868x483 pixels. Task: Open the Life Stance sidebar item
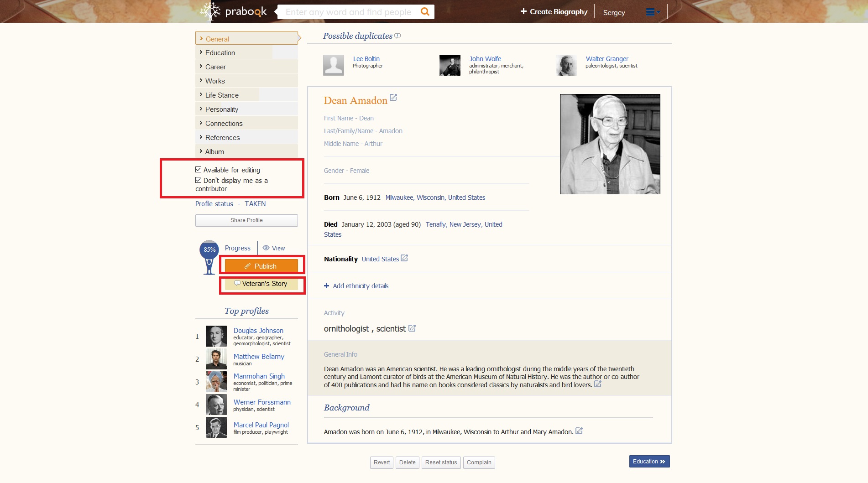246,95
